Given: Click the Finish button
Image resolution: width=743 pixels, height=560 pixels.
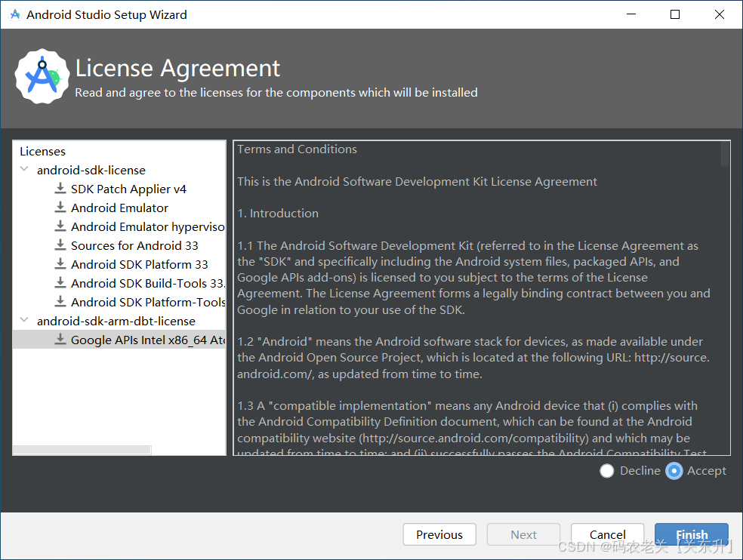Looking at the screenshot, I should click(x=692, y=534).
